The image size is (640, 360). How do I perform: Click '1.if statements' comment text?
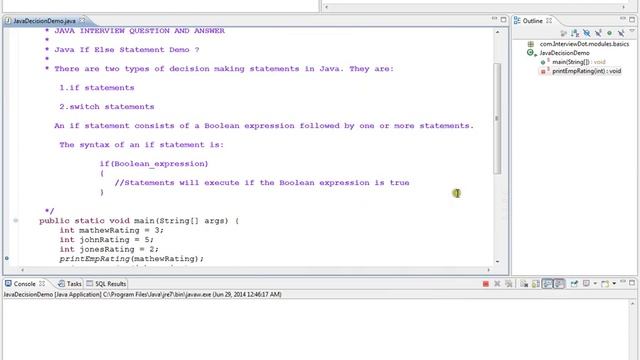coord(97,88)
